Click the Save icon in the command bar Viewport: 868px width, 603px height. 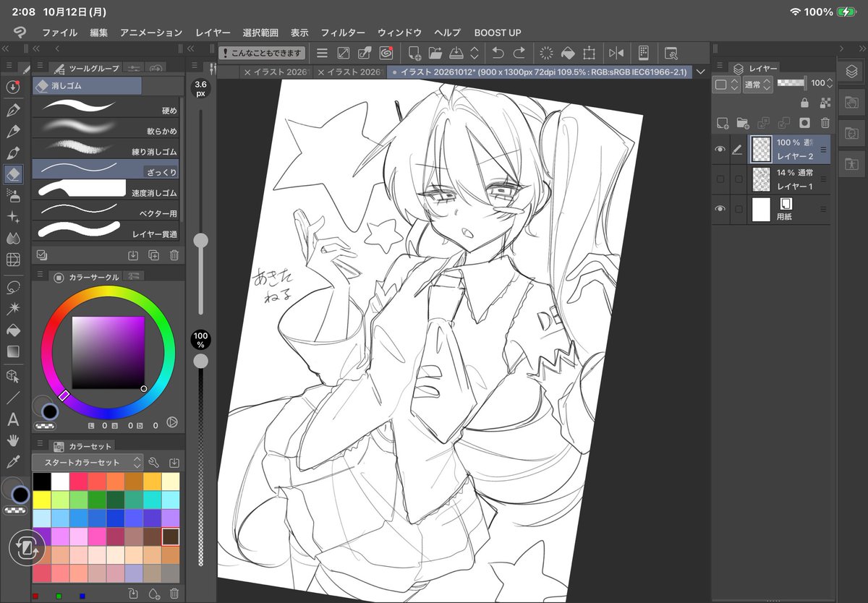456,53
